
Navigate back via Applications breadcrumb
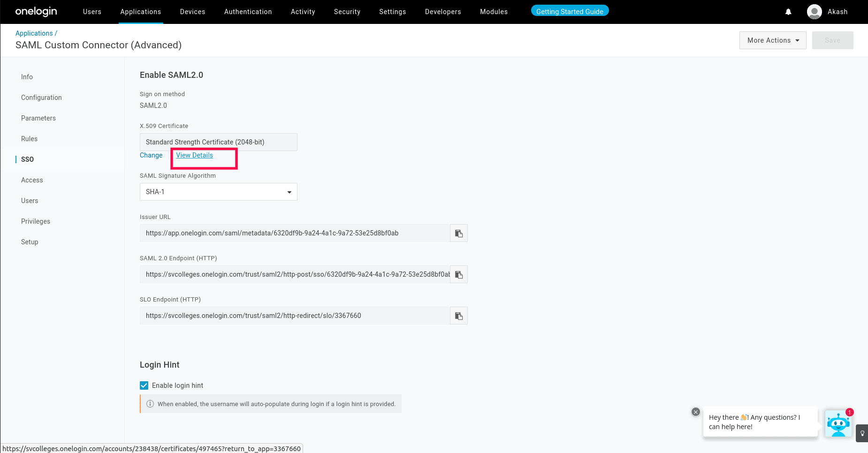coord(34,33)
